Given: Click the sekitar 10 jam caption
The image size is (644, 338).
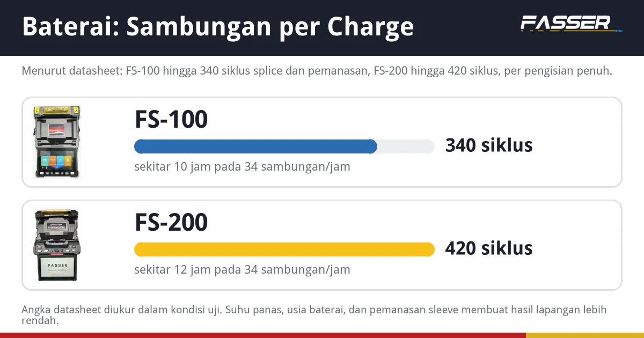Looking at the screenshot, I should tap(242, 167).
